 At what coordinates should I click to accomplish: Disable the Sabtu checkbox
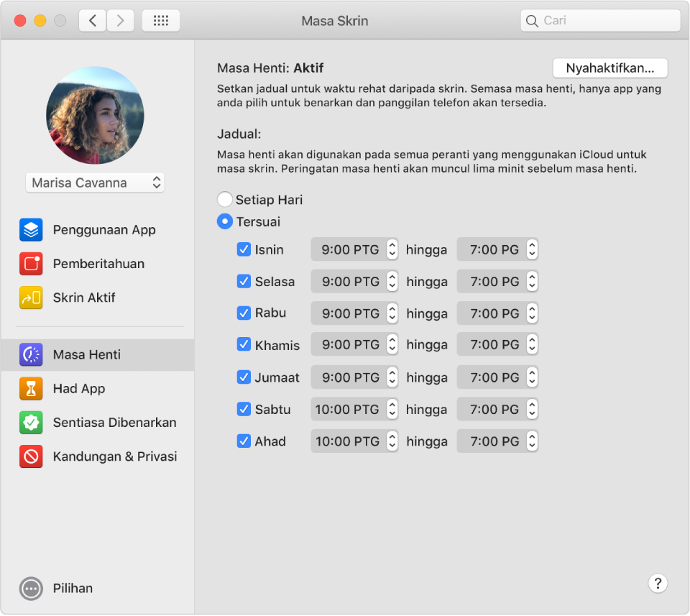tap(244, 409)
